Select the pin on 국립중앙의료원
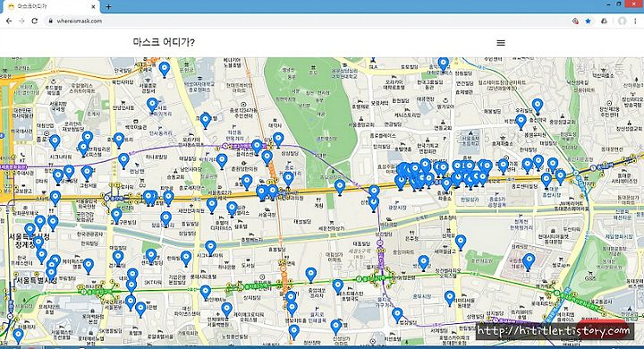 [529, 261]
